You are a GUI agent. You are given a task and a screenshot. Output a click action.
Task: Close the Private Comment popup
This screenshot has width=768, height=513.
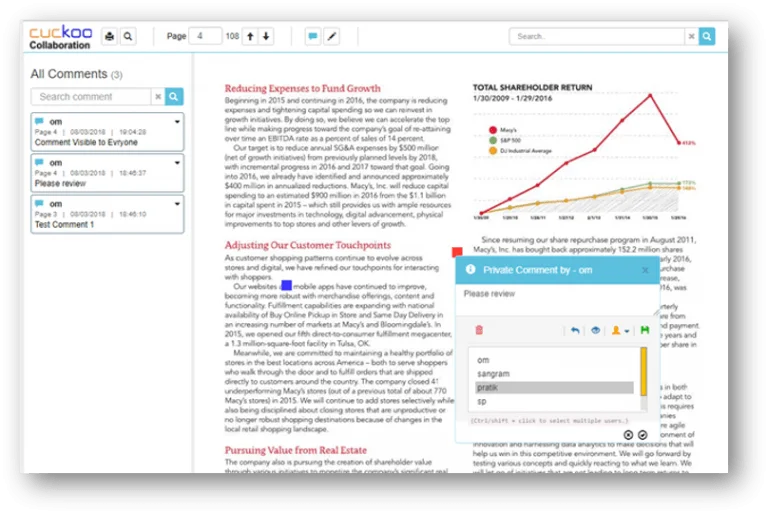645,270
